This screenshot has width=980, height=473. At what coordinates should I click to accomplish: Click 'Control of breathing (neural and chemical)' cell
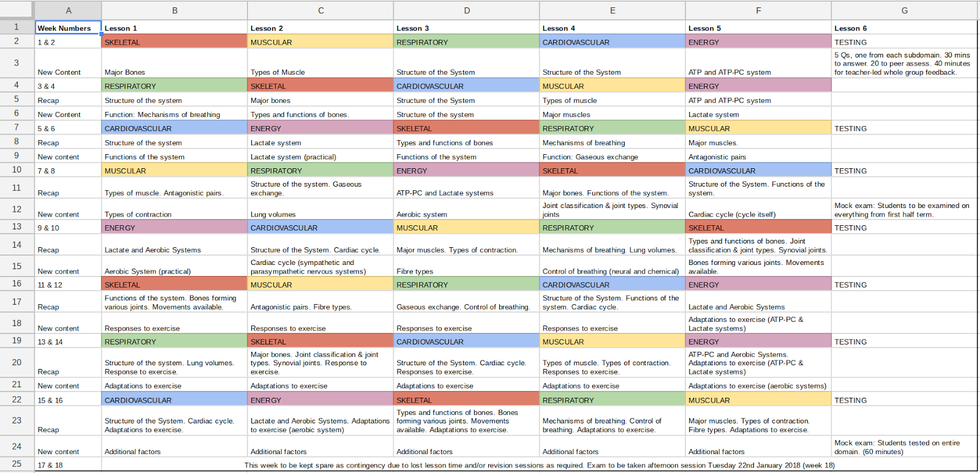[612, 266]
